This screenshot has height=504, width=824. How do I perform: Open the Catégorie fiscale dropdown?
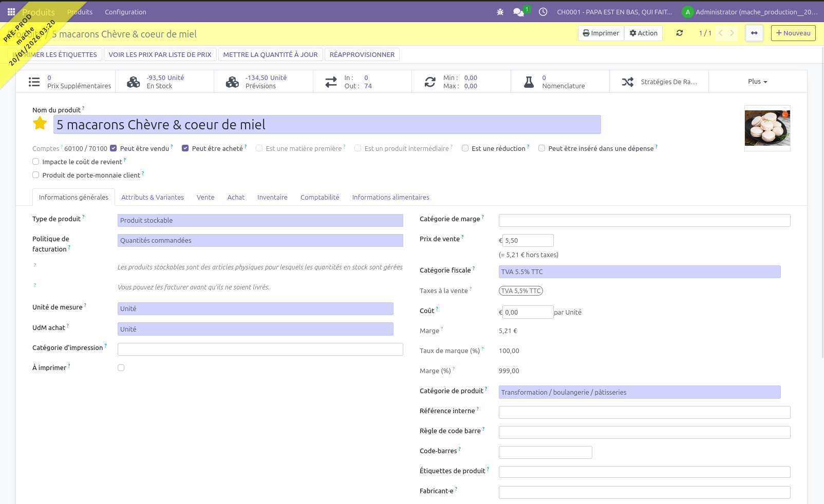(x=639, y=272)
